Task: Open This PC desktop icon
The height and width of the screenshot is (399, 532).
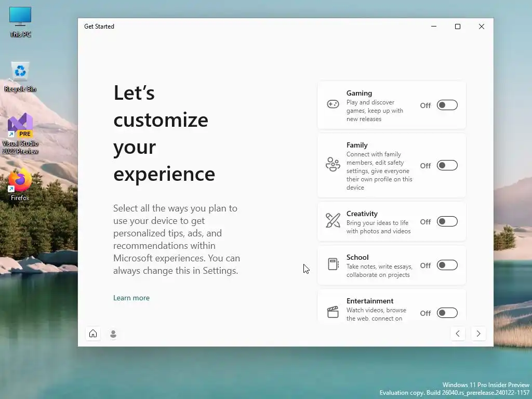Action: (x=20, y=22)
